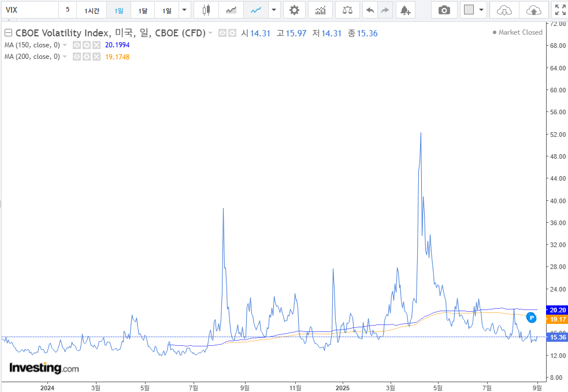Click the 2024 label on the time axis
This screenshot has width=568, height=392.
click(47, 388)
